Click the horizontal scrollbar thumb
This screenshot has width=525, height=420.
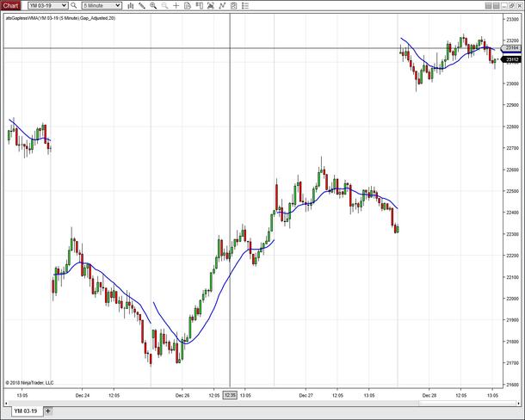click(466, 404)
